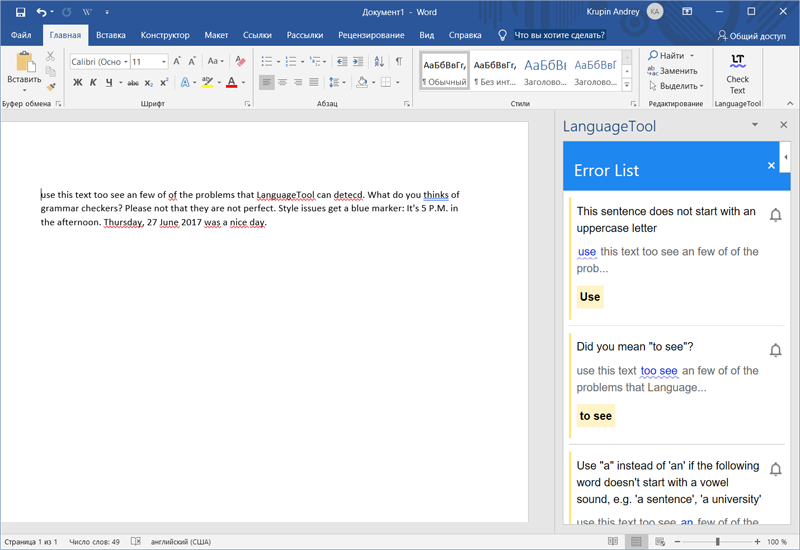
Task: Click the bell icon for uppercase letter error
Action: 775,215
